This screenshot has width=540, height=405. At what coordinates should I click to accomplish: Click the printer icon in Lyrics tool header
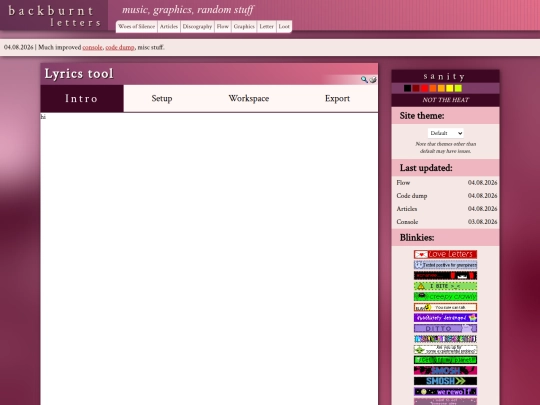373,80
